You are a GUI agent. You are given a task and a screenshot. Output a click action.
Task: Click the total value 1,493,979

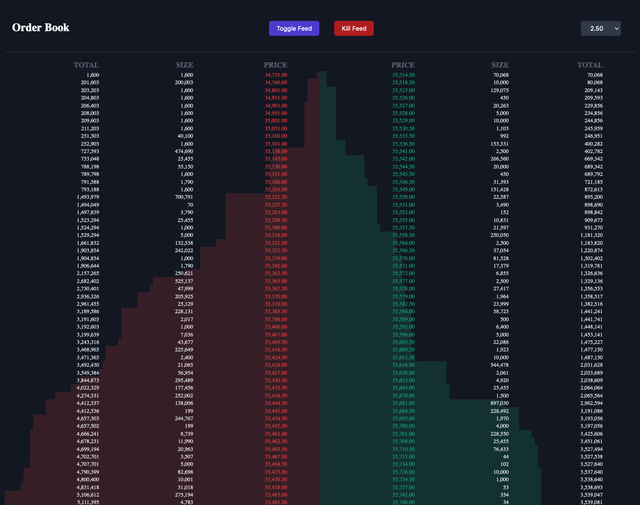88,197
